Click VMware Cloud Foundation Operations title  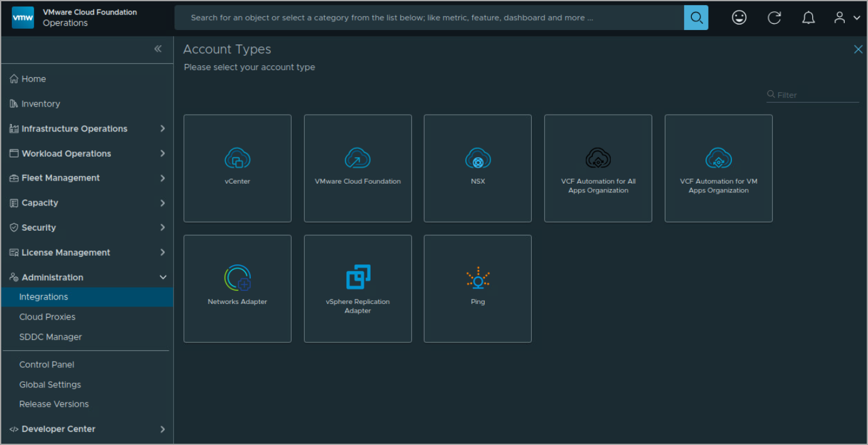(90, 18)
